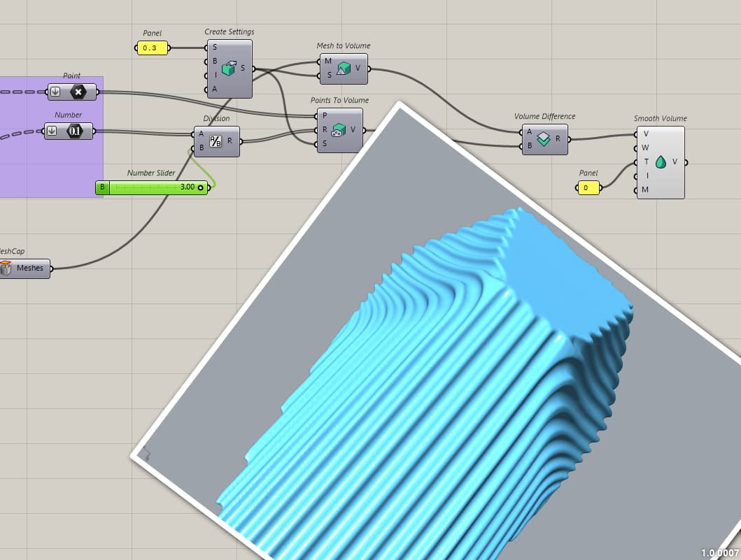This screenshot has width=741, height=560.
Task: Click the Create Settings component icon
Action: (229, 69)
